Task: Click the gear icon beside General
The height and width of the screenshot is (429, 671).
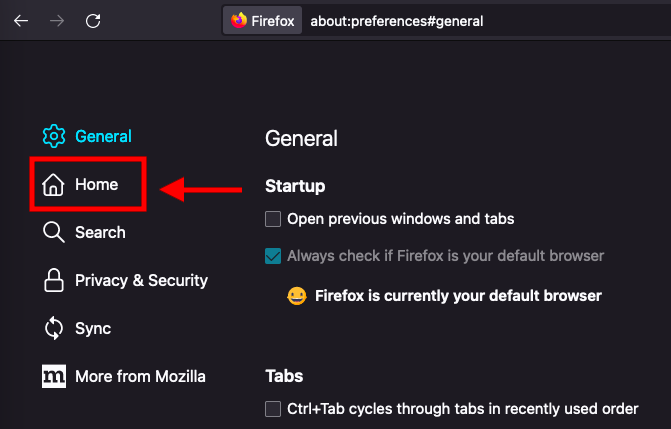Action: point(54,137)
